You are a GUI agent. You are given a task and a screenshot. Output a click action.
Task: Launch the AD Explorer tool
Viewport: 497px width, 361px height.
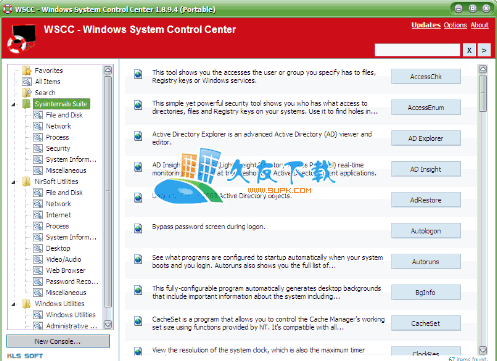pyautogui.click(x=426, y=138)
